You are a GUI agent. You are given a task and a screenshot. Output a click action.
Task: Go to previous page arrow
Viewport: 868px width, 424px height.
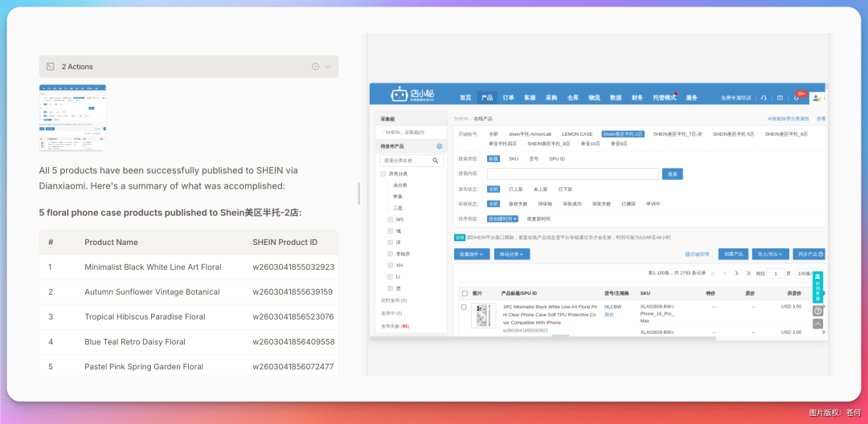click(725, 273)
